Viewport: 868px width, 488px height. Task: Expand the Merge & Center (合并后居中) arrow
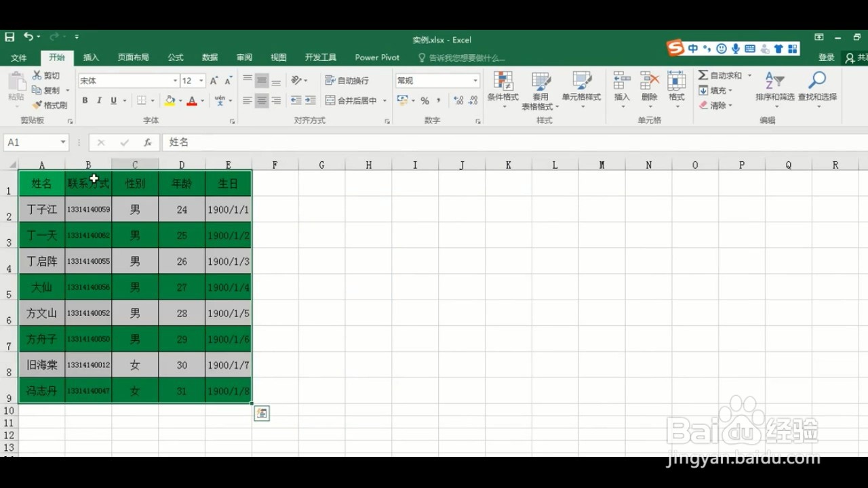pos(384,100)
